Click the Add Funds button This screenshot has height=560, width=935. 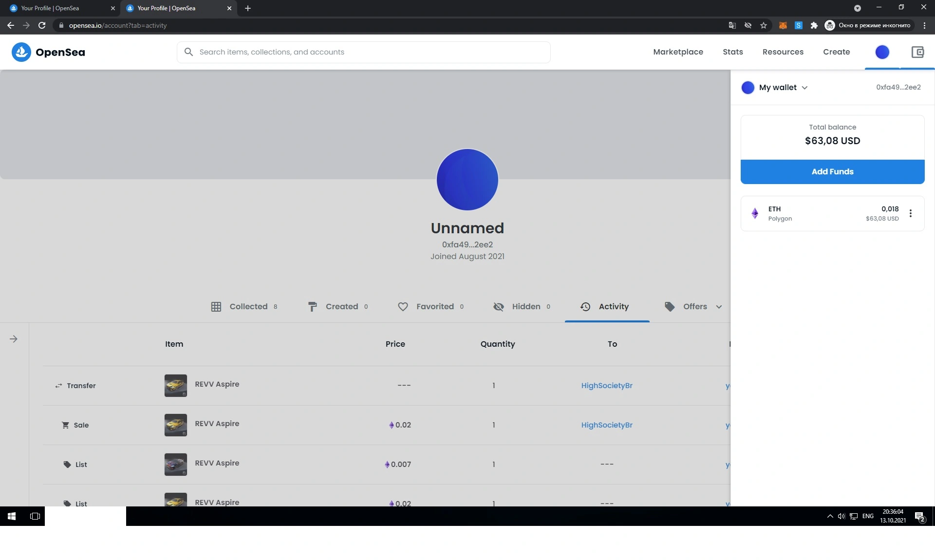[832, 172]
